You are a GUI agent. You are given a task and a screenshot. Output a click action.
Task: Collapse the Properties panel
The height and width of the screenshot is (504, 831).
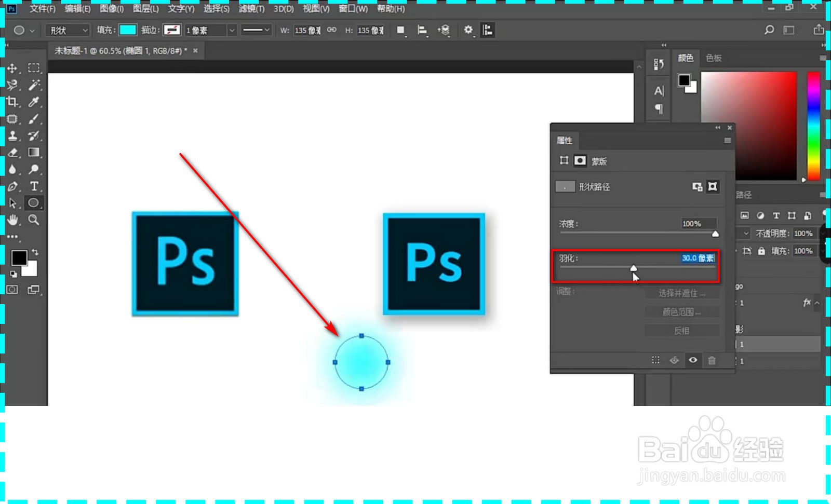tap(718, 128)
